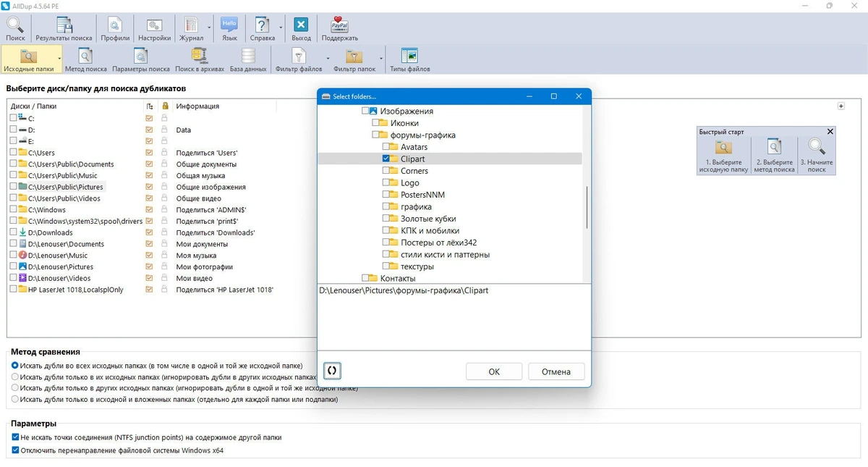
Task: Select the КПК и мобилки folder
Action: click(430, 230)
